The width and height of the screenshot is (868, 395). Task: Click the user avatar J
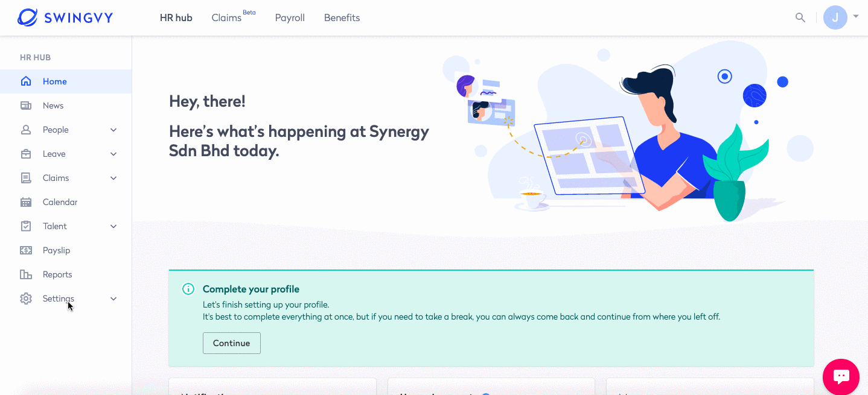coord(835,17)
